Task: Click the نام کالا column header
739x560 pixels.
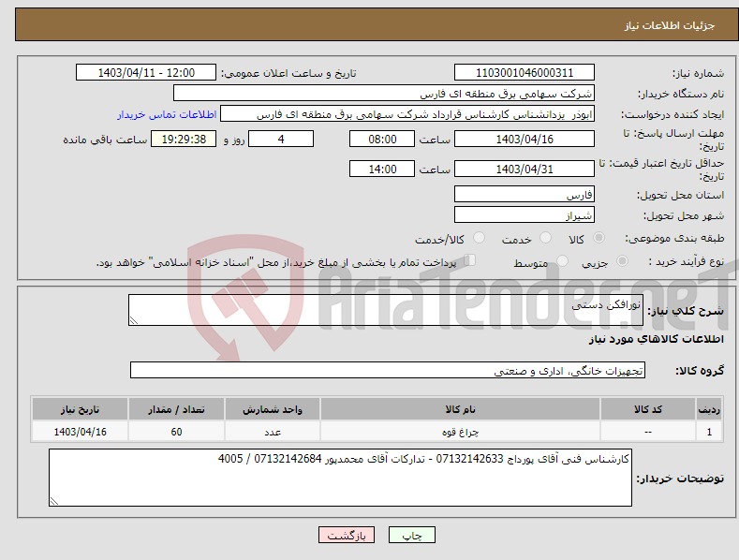Action: click(x=460, y=409)
